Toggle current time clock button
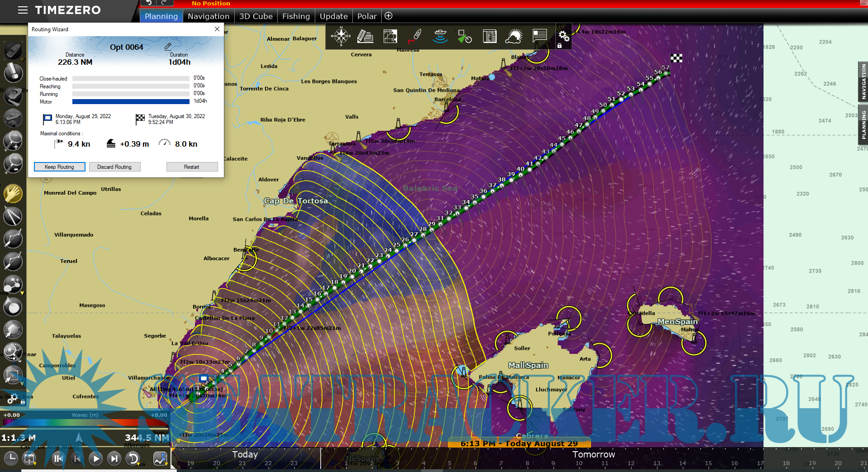The height and width of the screenshot is (472, 868). pyautogui.click(x=11, y=458)
